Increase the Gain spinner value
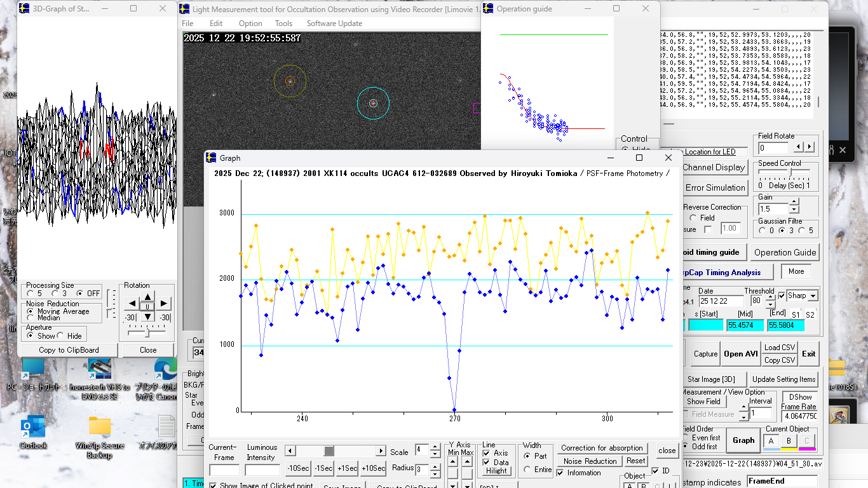 (794, 205)
